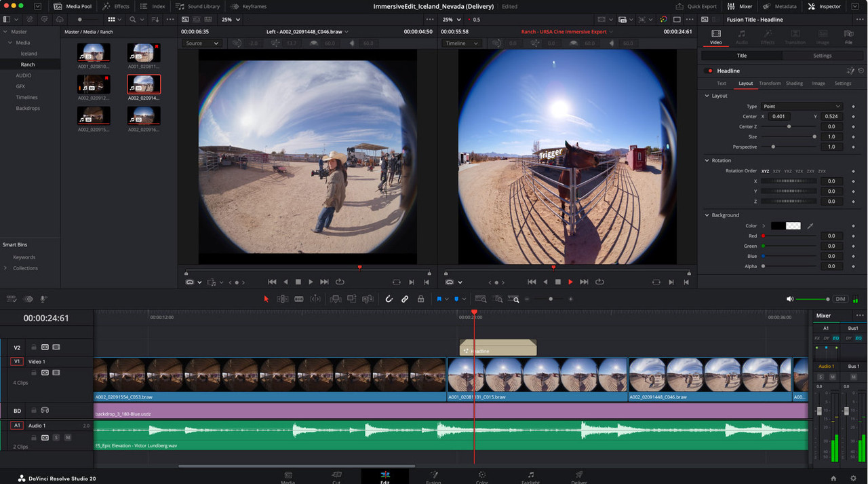Solo the Audio 1 track
The width and height of the screenshot is (868, 484).
coord(56,437)
